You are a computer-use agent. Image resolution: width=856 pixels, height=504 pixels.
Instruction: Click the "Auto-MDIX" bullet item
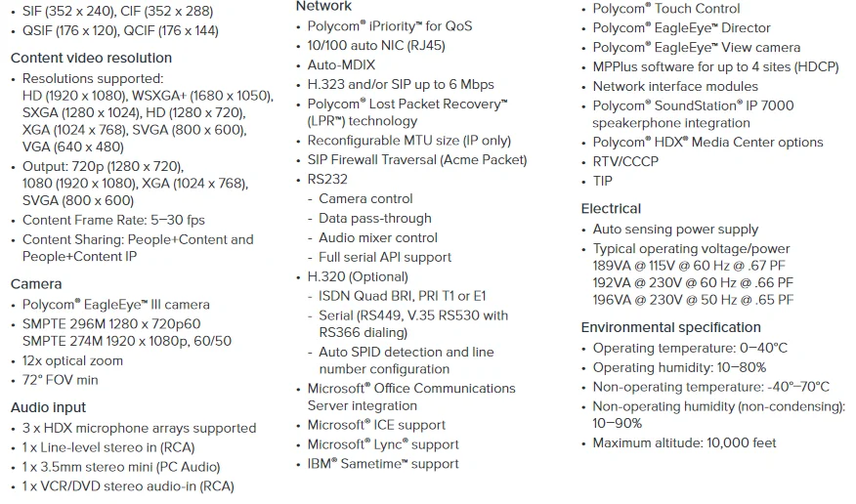pyautogui.click(x=341, y=64)
